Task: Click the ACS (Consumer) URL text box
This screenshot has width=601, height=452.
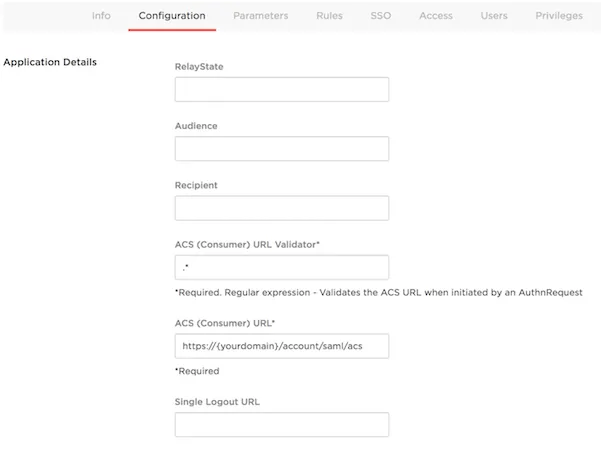Action: pyautogui.click(x=281, y=346)
